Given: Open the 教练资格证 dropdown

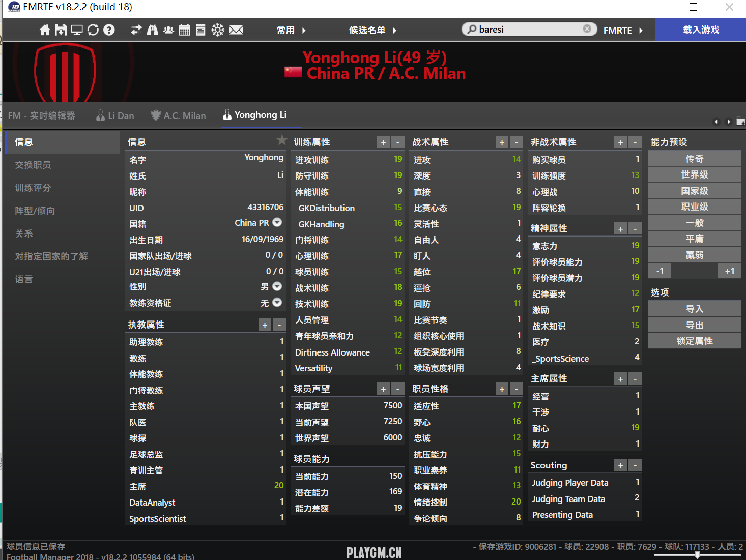Looking at the screenshot, I should coord(277,302).
